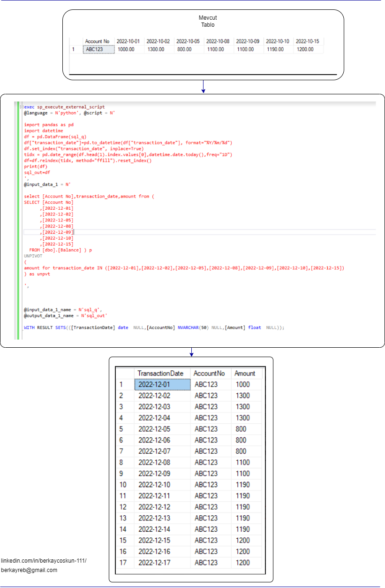
Task: Click the berkayreb@gmail.com email address
Action: (x=29, y=570)
